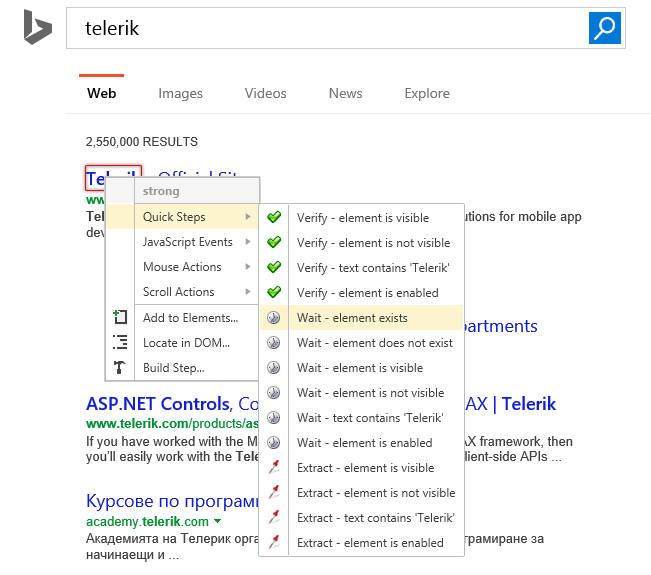Open the JavaScript Events menu item

pyautogui.click(x=182, y=242)
